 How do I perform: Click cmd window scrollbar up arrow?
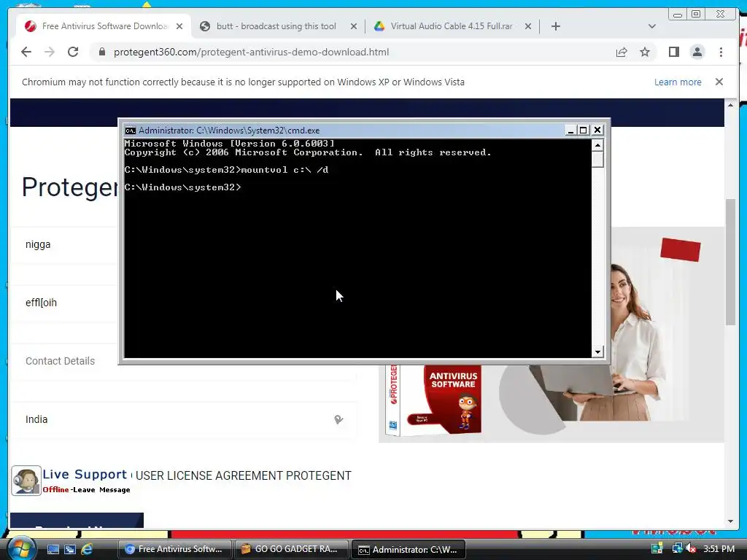[x=597, y=144]
